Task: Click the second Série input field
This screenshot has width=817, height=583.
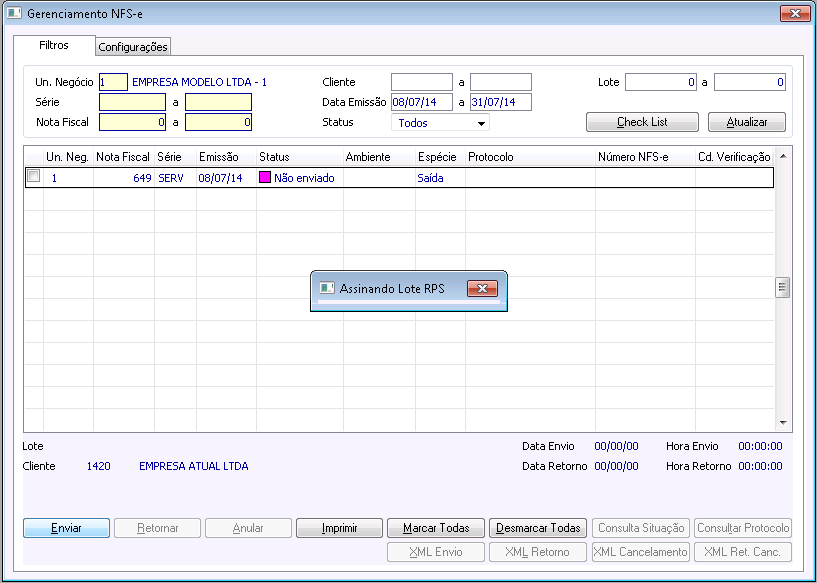Action: pyautogui.click(x=218, y=102)
